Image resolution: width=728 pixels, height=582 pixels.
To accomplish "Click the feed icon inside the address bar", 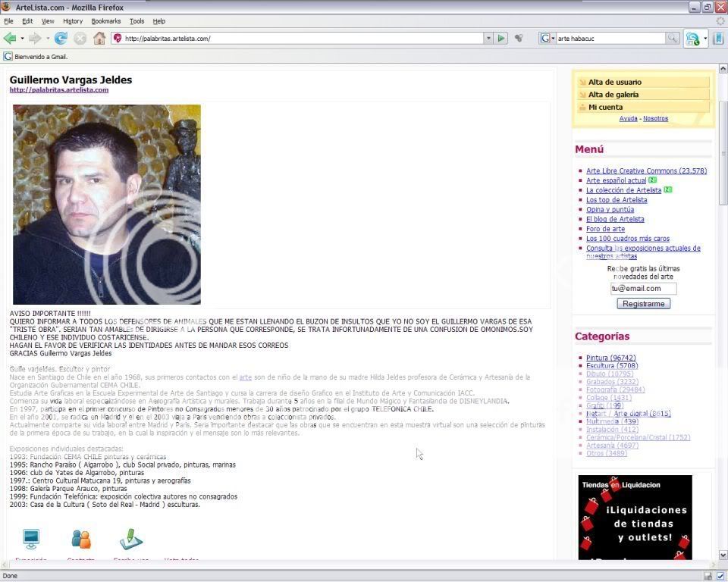I will click(519, 36).
